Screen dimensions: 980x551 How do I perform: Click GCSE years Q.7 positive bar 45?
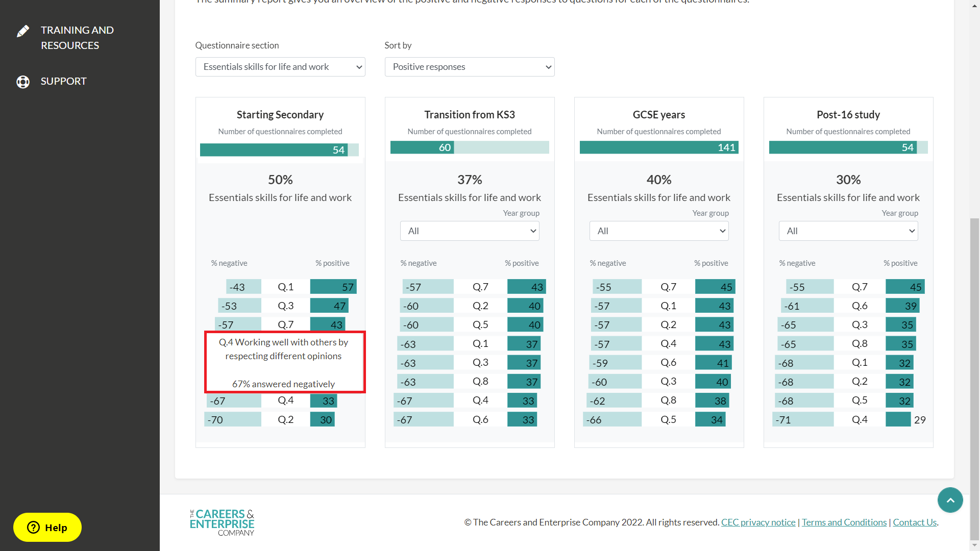(x=715, y=287)
